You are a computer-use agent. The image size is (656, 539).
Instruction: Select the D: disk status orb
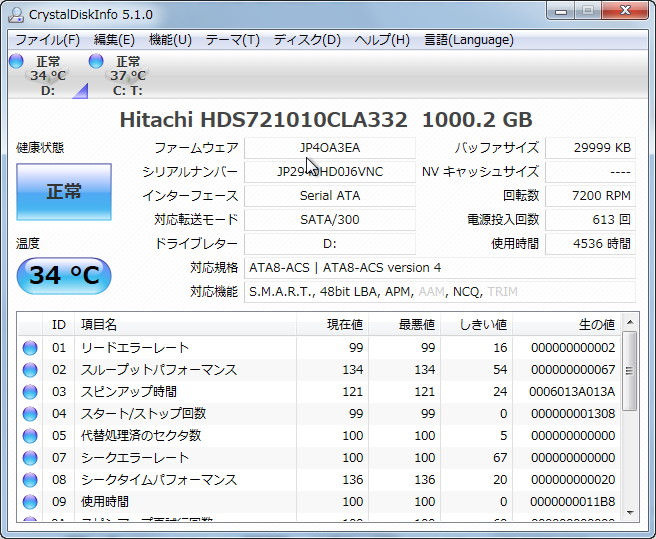[16, 61]
